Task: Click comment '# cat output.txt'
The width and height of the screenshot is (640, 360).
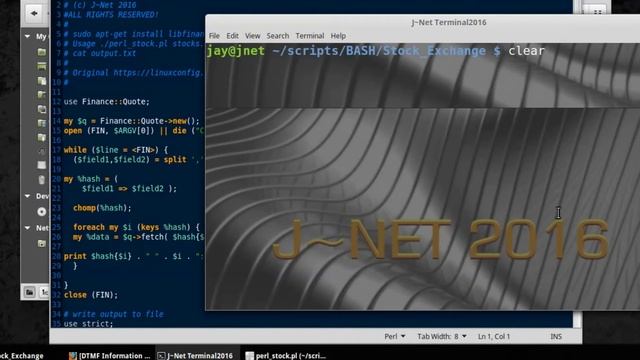Action: (x=100, y=53)
